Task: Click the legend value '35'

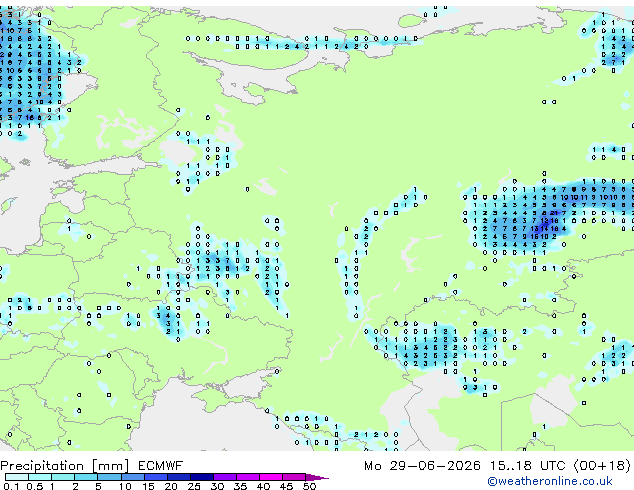Action: [x=240, y=486]
